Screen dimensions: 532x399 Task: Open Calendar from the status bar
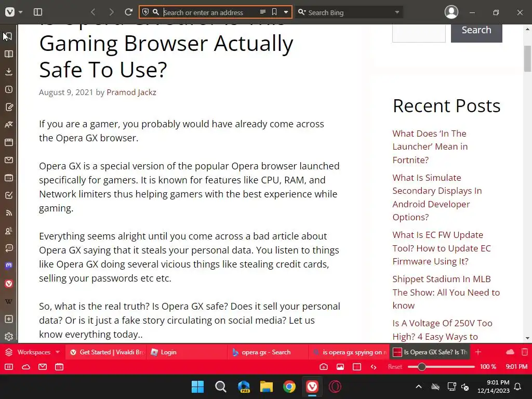click(59, 367)
